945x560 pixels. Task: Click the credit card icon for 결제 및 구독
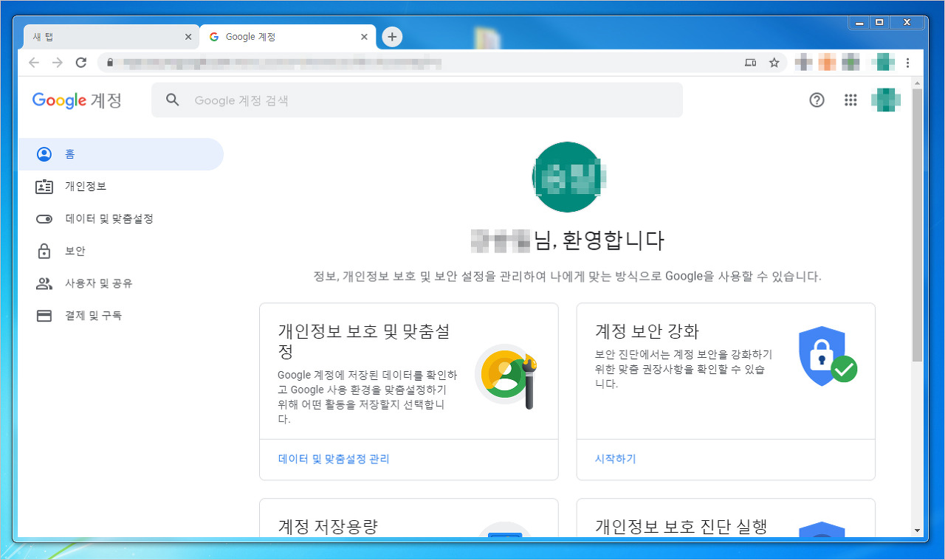click(44, 316)
